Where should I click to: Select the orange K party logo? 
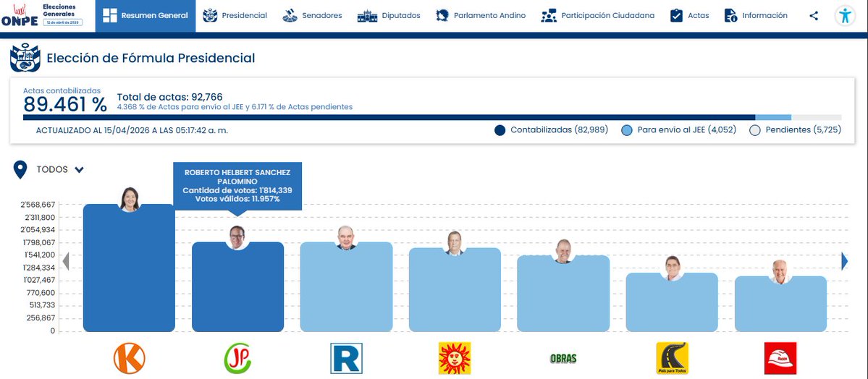pyautogui.click(x=129, y=358)
